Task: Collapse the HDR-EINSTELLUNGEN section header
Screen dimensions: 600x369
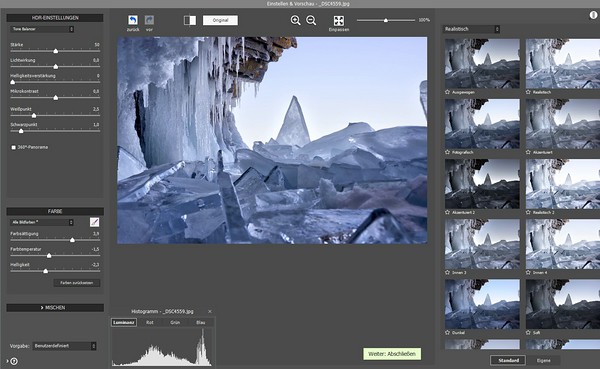Action: 55,18
